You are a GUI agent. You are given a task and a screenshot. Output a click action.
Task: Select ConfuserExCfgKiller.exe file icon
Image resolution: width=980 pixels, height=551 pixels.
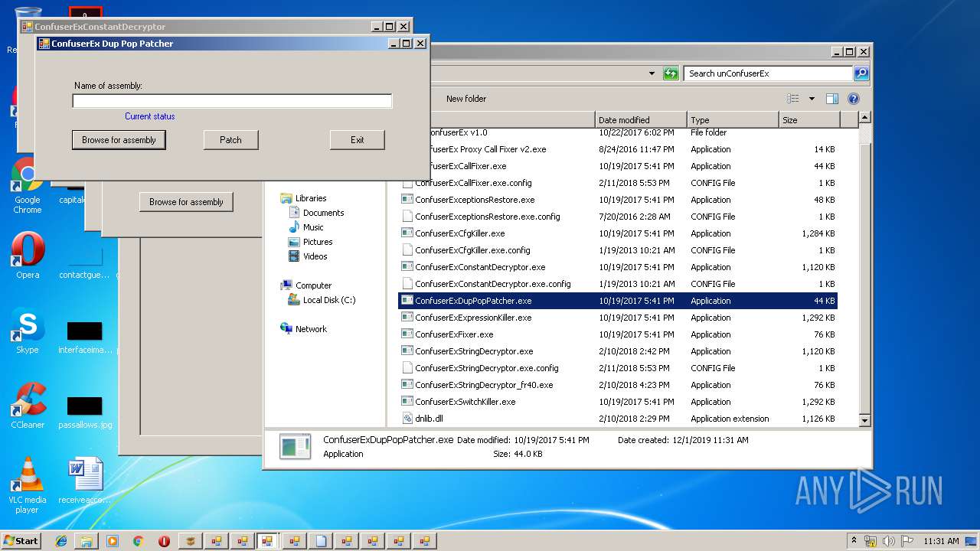[x=408, y=233]
